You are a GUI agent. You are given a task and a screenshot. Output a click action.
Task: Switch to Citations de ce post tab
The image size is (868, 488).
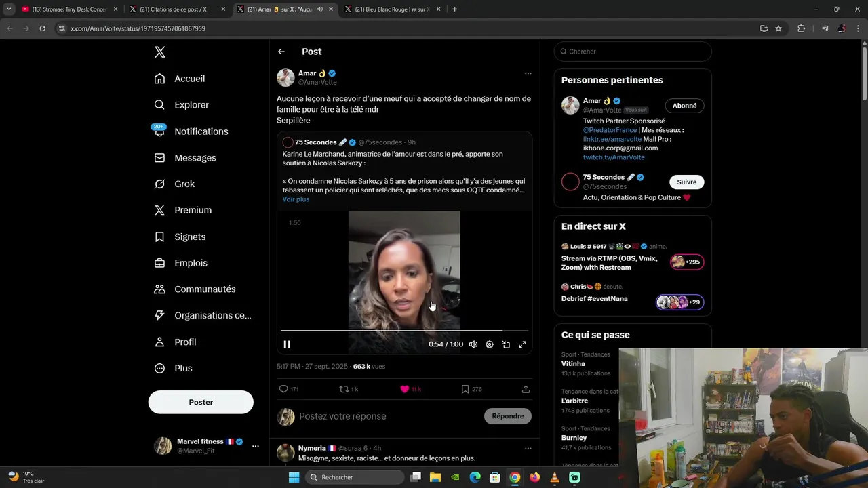point(176,9)
